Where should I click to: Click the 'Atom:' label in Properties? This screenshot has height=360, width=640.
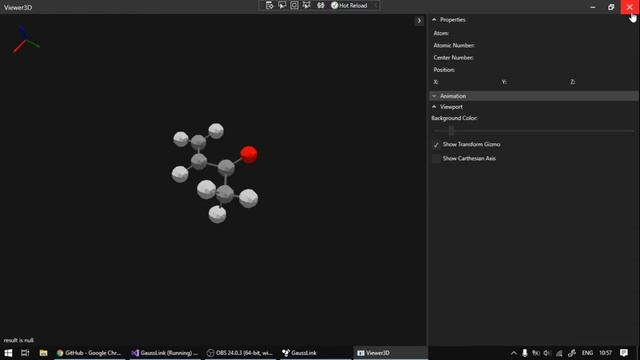pyautogui.click(x=441, y=33)
